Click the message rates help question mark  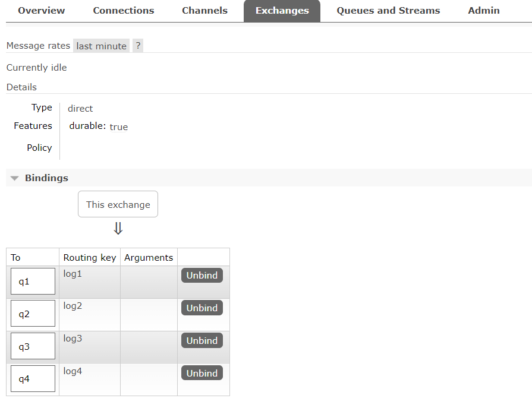pos(138,46)
